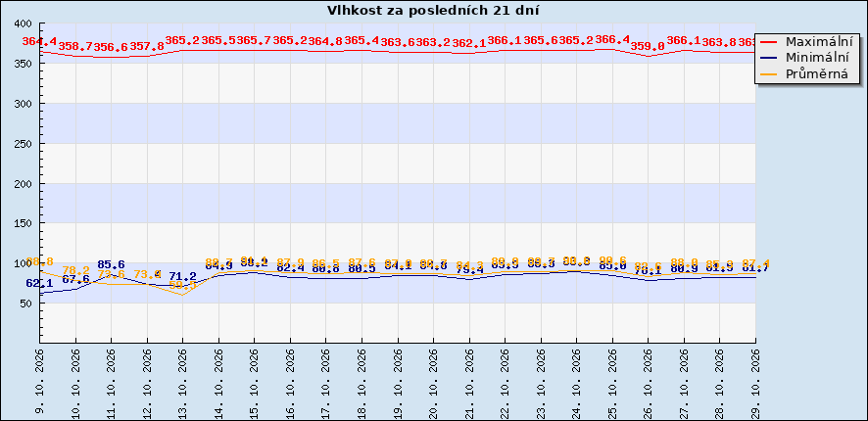Click the orange line swatch beside Průměrná
This screenshot has height=421, width=868.
pyautogui.click(x=770, y=73)
